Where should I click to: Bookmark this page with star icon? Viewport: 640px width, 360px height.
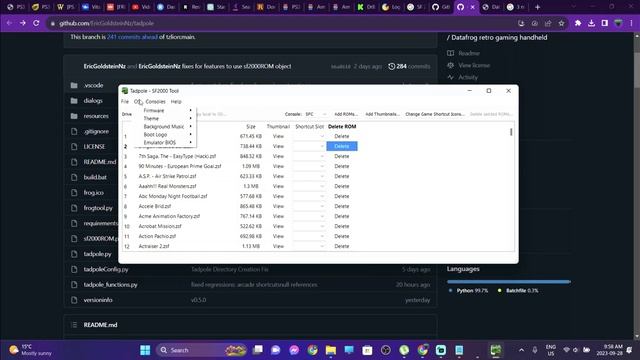coord(562,23)
